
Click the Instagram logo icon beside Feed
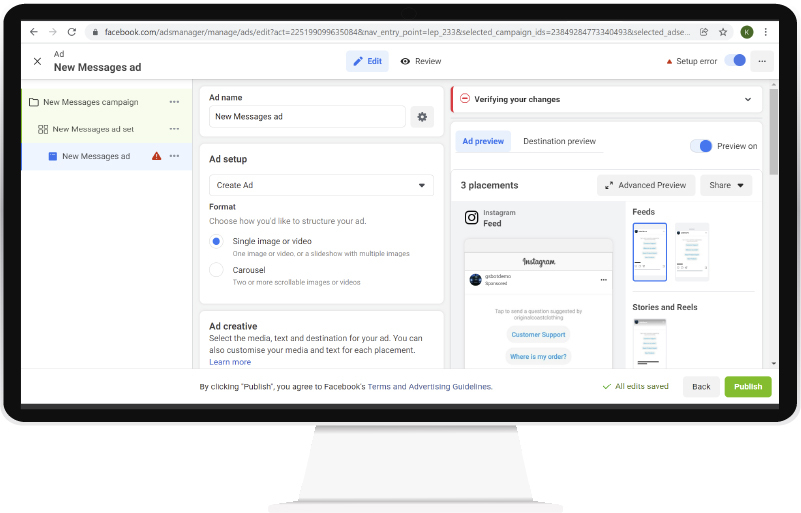pos(472,218)
